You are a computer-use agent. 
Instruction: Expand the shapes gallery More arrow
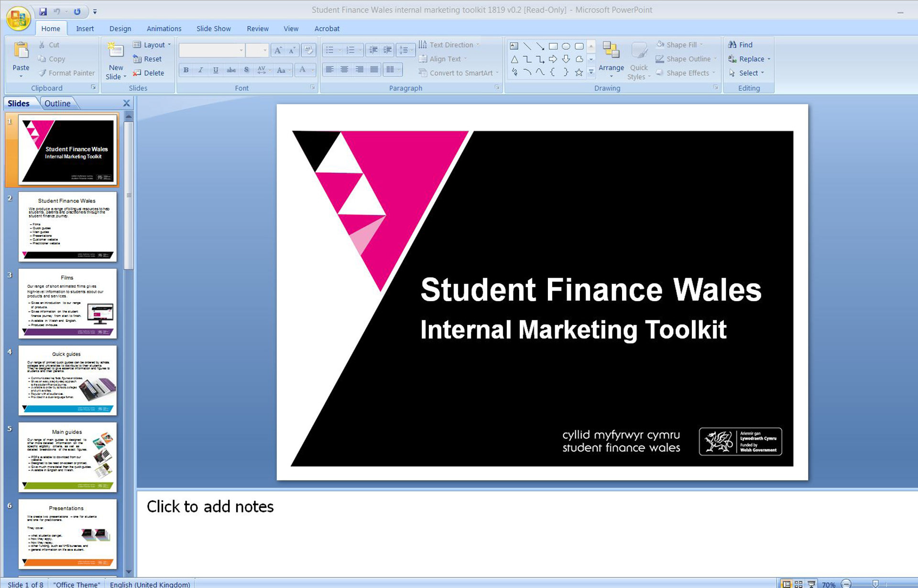[591, 72]
